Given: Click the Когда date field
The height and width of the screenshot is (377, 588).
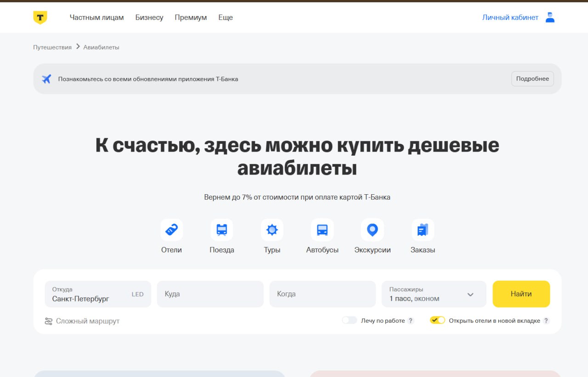Looking at the screenshot, I should tap(322, 294).
